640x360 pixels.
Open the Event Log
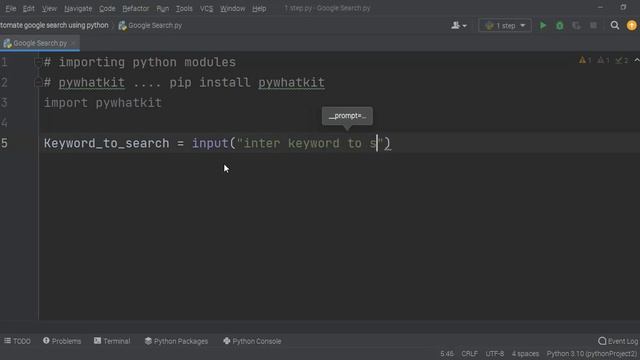point(618,341)
